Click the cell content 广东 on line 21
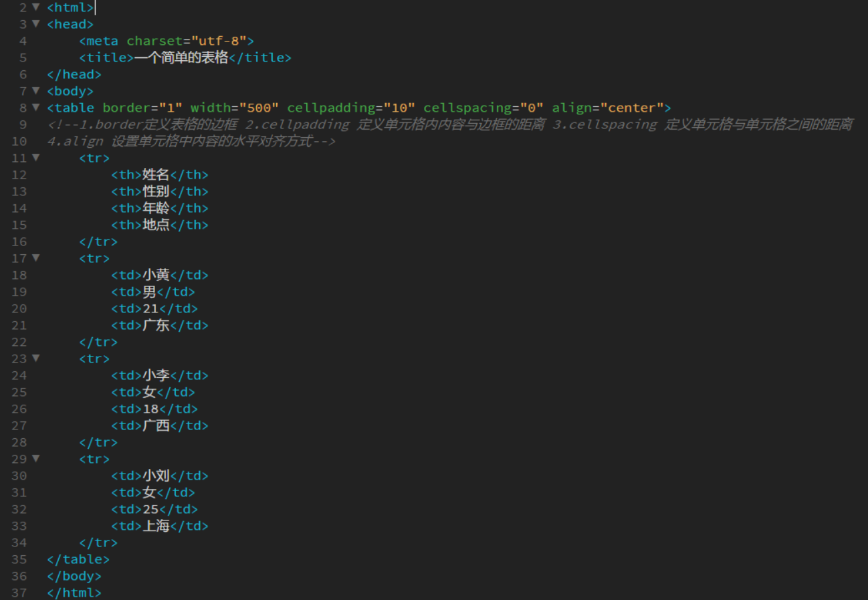This screenshot has height=600, width=868. [x=156, y=325]
